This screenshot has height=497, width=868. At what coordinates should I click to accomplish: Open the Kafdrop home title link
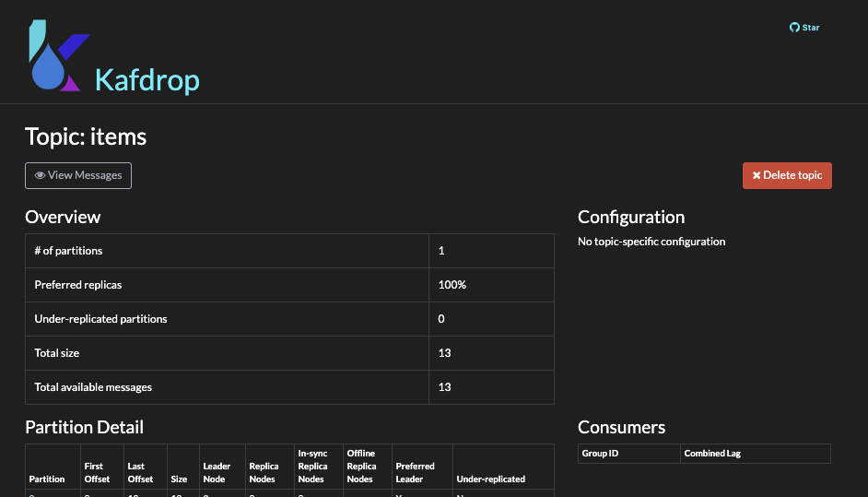point(147,81)
